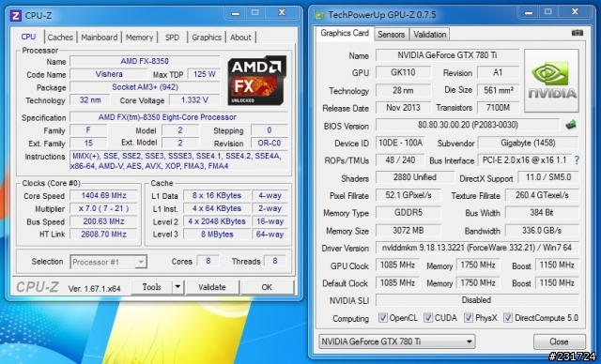Image resolution: width=601 pixels, height=364 pixels.
Task: Click the AMD FX logo in CPU-Z
Action: pyautogui.click(x=256, y=81)
